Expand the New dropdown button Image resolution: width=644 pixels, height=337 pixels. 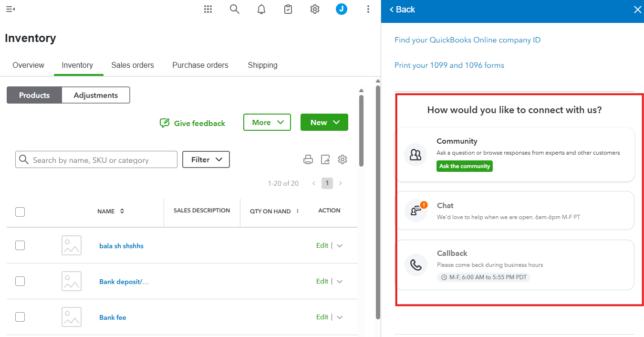coord(324,122)
